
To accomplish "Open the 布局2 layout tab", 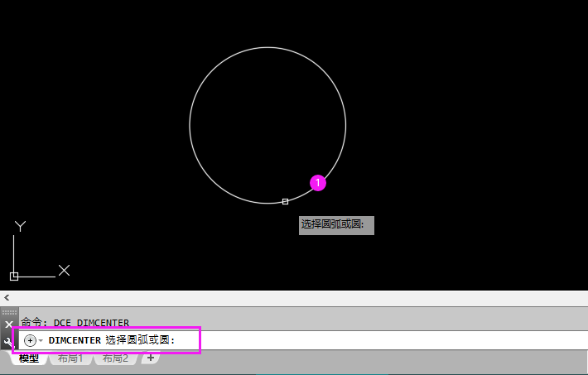I will [x=115, y=358].
